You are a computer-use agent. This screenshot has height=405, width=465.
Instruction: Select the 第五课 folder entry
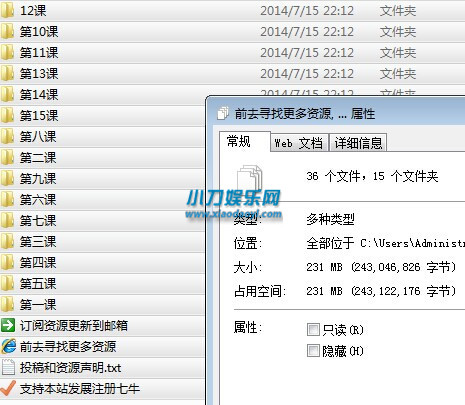pyautogui.click(x=102, y=284)
